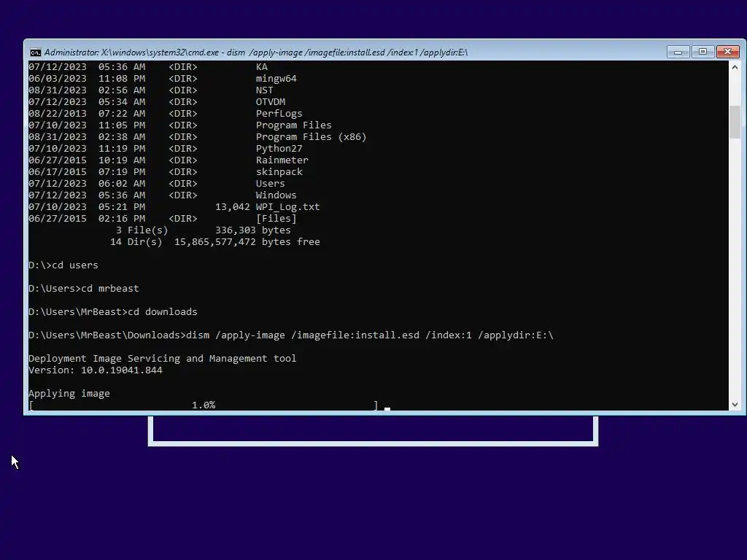Viewport: 747px width, 560px height.
Task: Click the '336,303 bytes' total
Action: 253,230
